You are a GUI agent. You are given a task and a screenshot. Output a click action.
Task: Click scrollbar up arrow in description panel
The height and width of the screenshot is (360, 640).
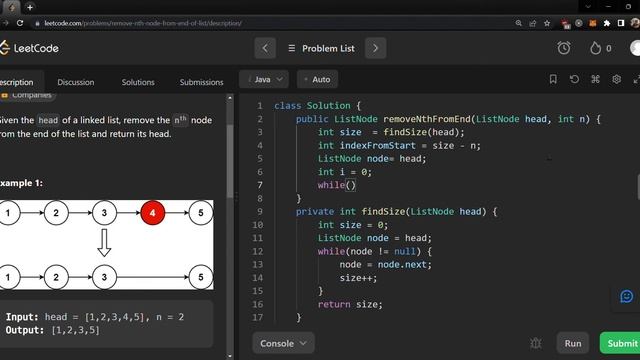[230, 98]
